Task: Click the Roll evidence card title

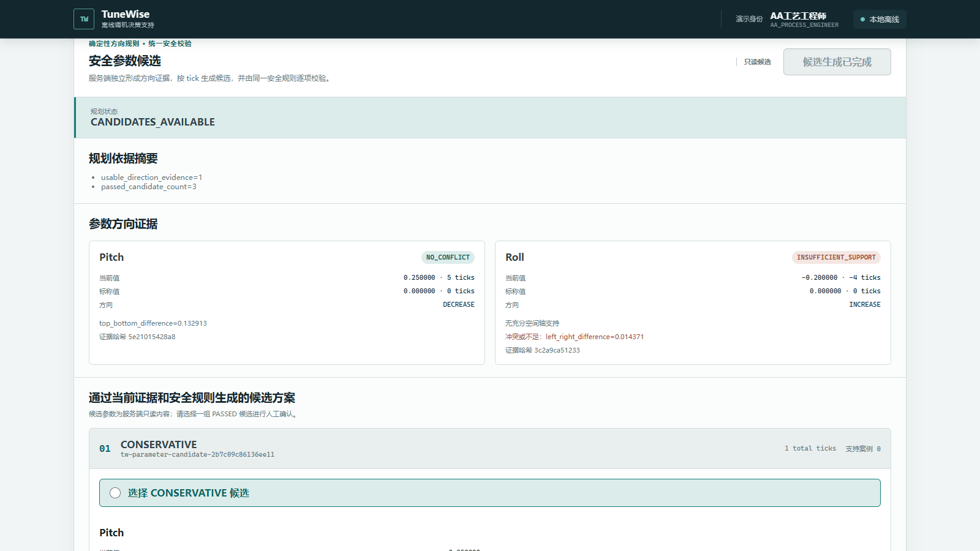Action: (x=514, y=257)
